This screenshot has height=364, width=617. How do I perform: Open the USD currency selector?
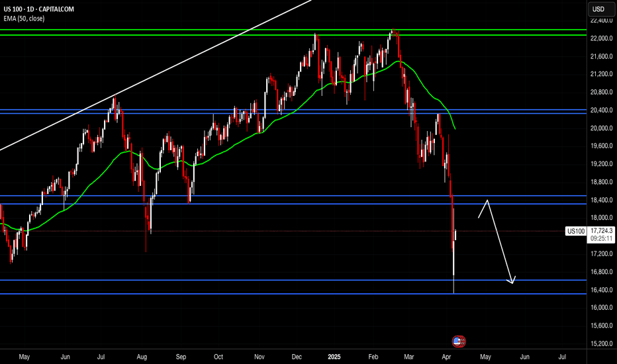(x=600, y=9)
